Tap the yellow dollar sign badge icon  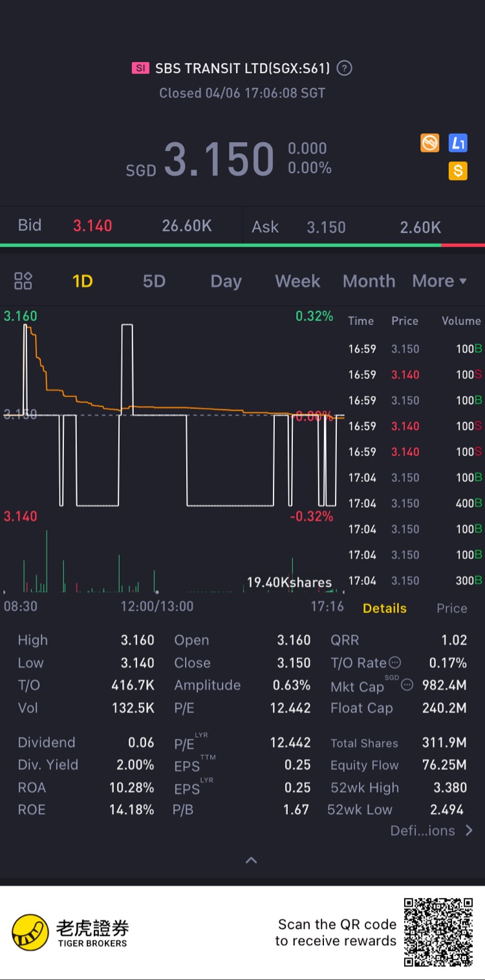pos(458,171)
